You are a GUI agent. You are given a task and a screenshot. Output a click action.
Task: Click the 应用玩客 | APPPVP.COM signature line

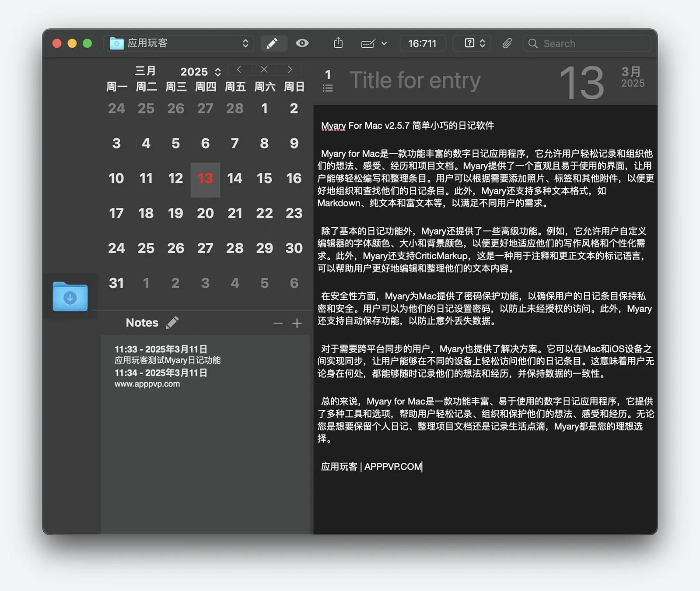pyautogui.click(x=371, y=467)
